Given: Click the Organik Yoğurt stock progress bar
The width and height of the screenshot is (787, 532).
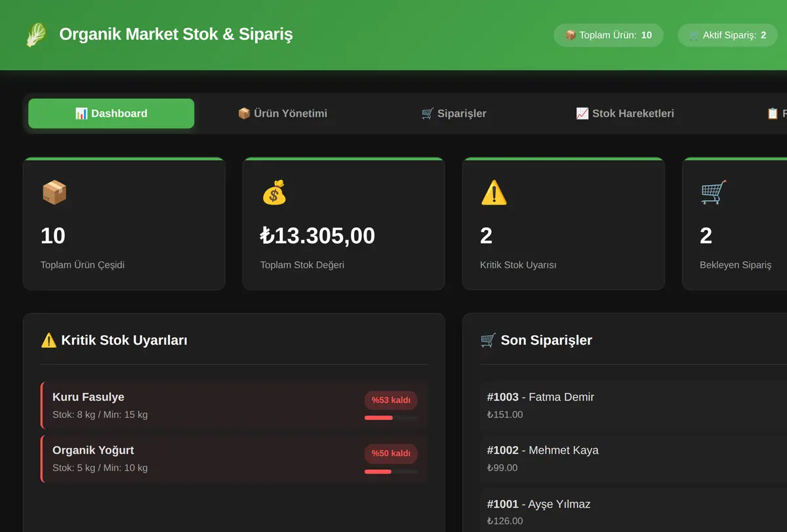Looking at the screenshot, I should [x=391, y=472].
